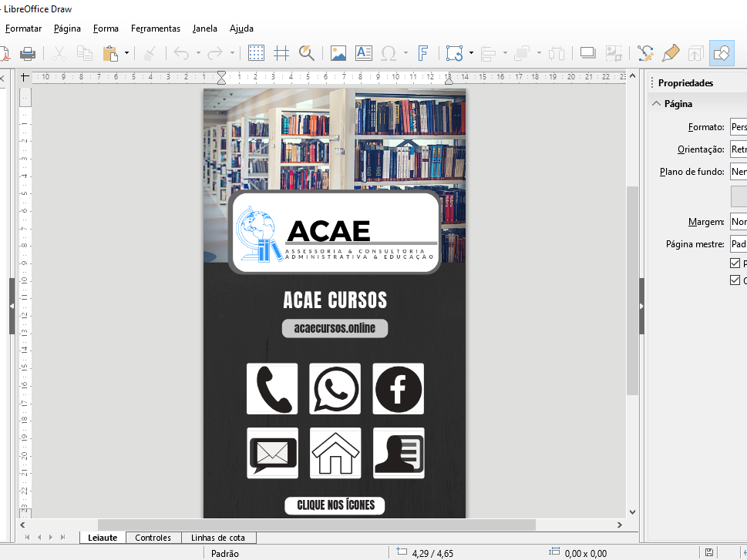Click the Insert Image icon
Screen dimensions: 747x560
coord(338,53)
